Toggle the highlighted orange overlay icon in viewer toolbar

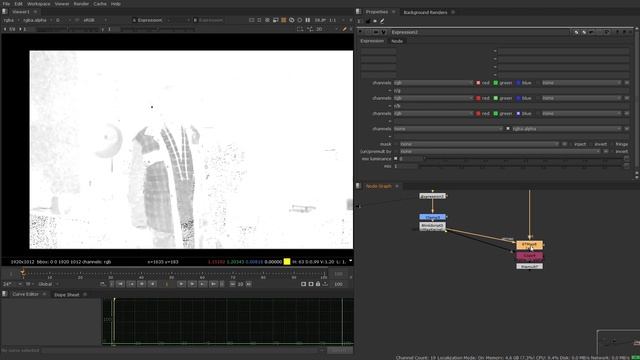(x=283, y=20)
